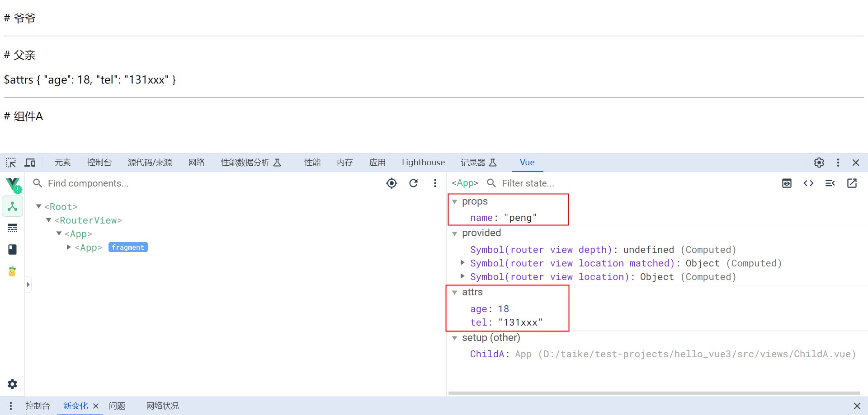Open the 网络 tab
This screenshot has width=868, height=415.
[197, 163]
